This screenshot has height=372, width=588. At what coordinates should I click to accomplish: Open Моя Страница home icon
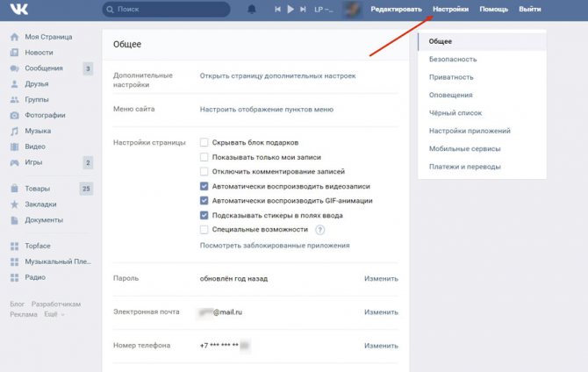(x=14, y=37)
